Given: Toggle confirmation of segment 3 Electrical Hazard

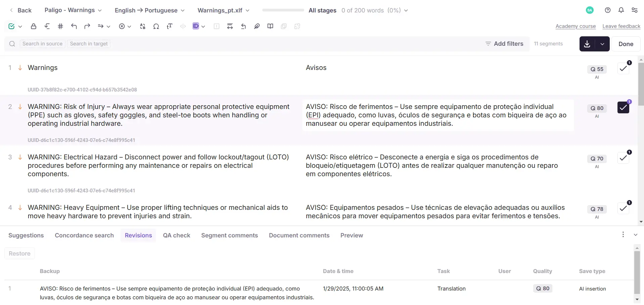Looking at the screenshot, I should pos(624,158).
